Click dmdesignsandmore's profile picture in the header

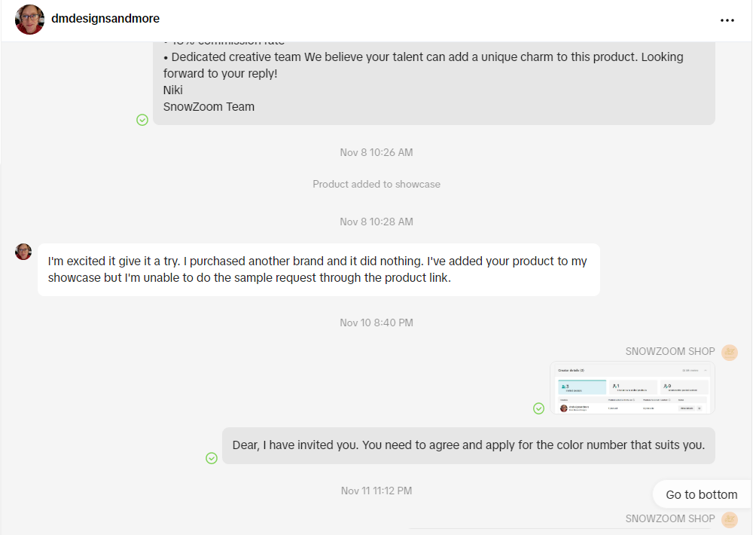coord(29,20)
